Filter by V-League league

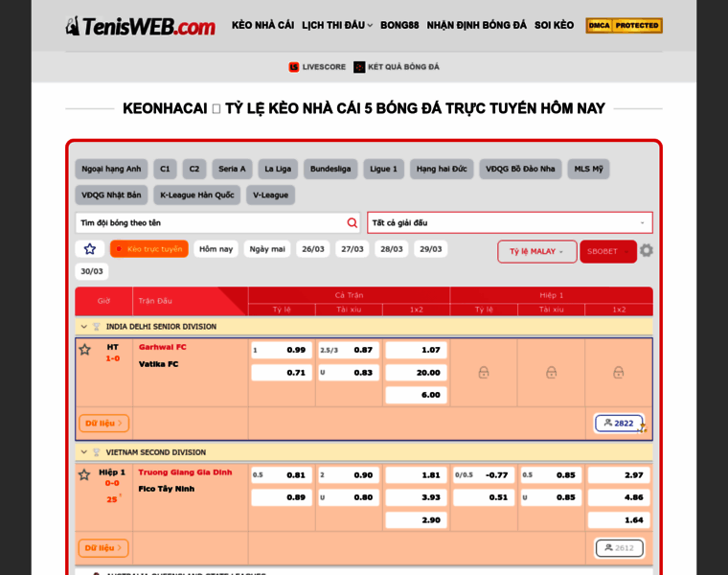(271, 195)
